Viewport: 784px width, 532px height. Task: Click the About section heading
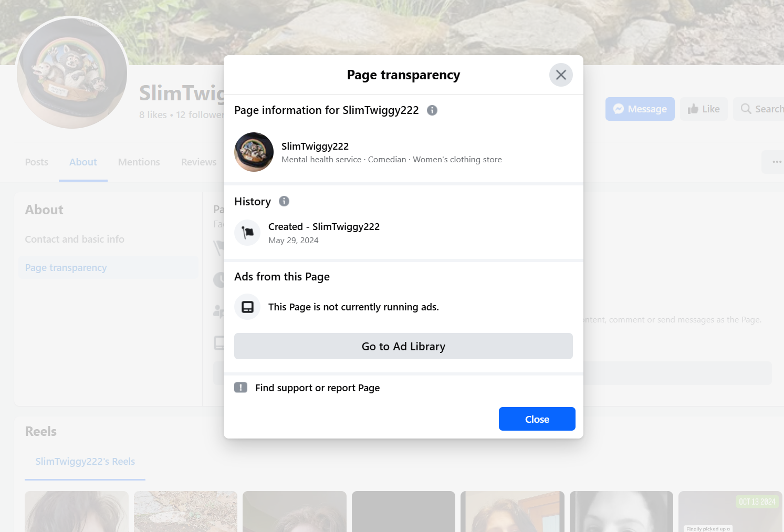[x=44, y=210]
